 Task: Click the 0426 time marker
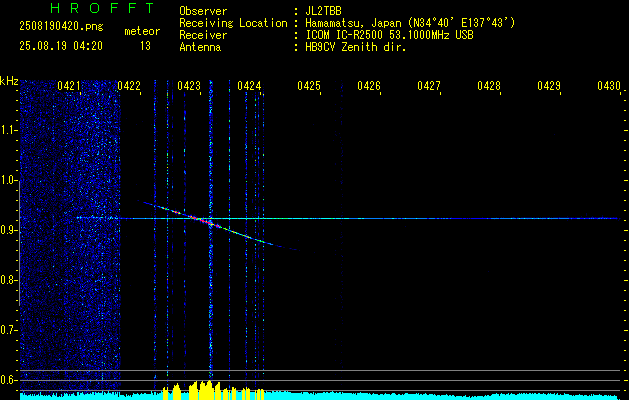click(x=369, y=86)
